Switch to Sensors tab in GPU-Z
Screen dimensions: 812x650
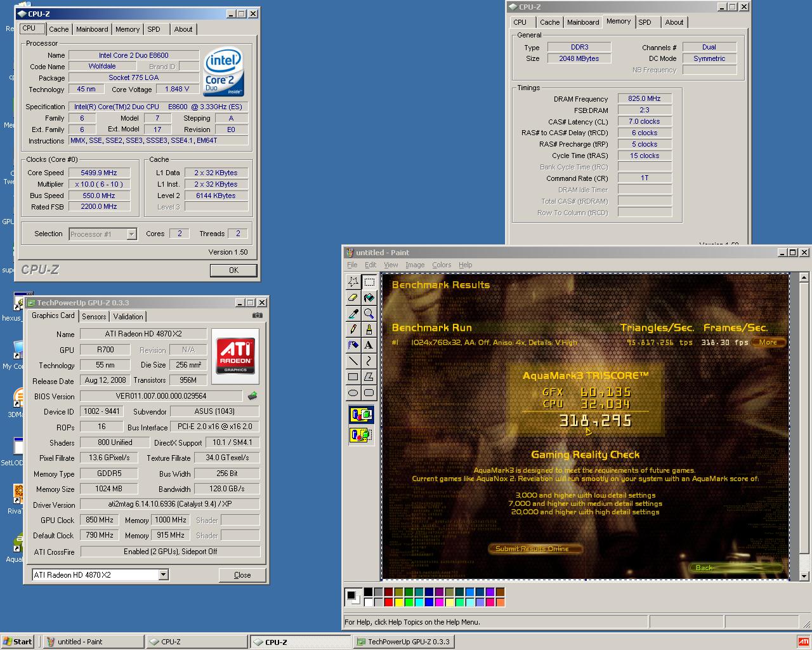click(94, 317)
